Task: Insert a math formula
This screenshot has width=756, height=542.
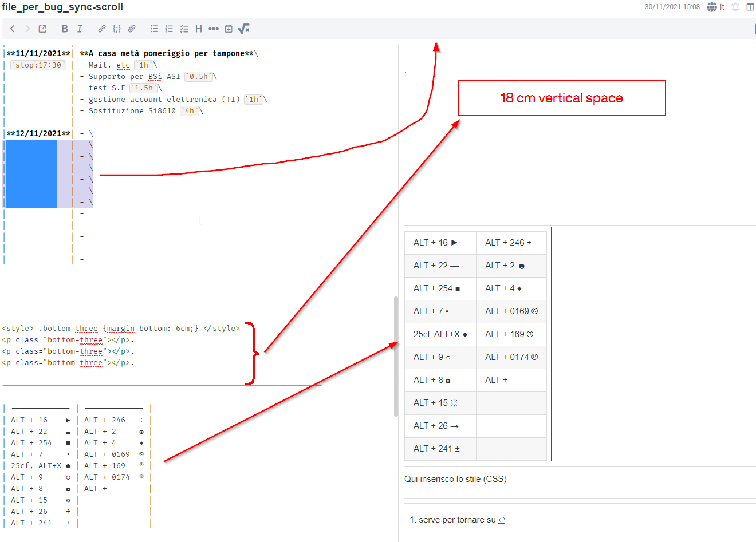Action: coord(243,28)
